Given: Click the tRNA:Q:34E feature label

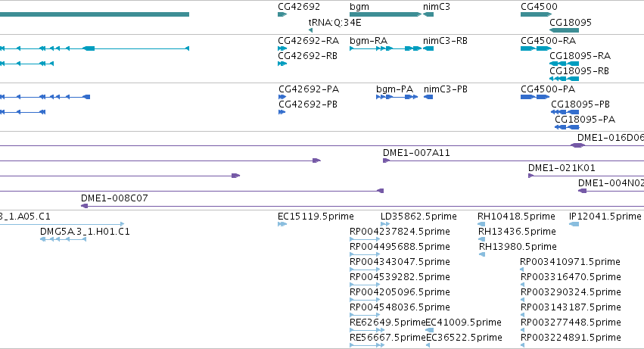Looking at the screenshot, I should 334,22.
